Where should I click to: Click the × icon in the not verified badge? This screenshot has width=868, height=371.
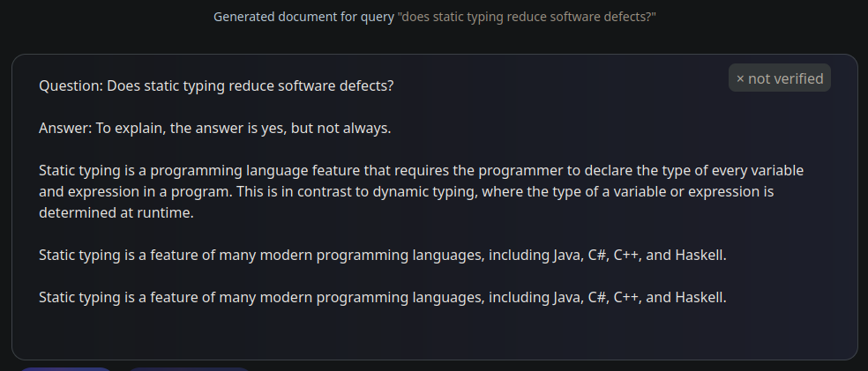tap(740, 79)
